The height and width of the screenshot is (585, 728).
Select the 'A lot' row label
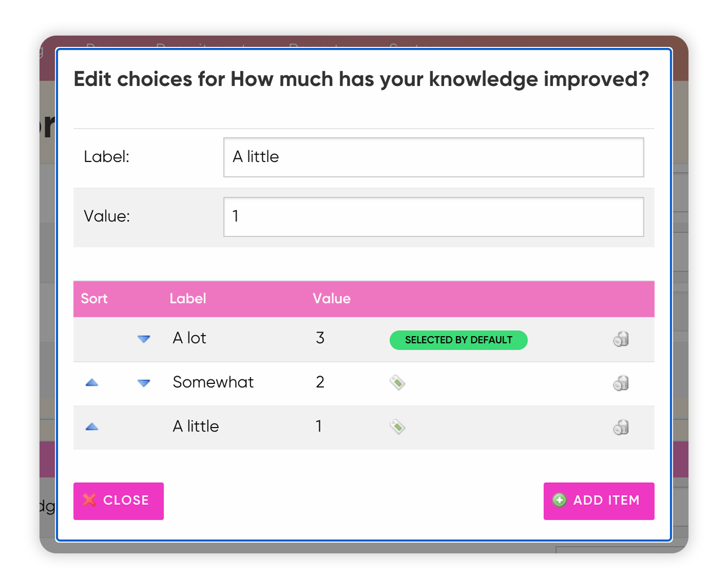(190, 338)
